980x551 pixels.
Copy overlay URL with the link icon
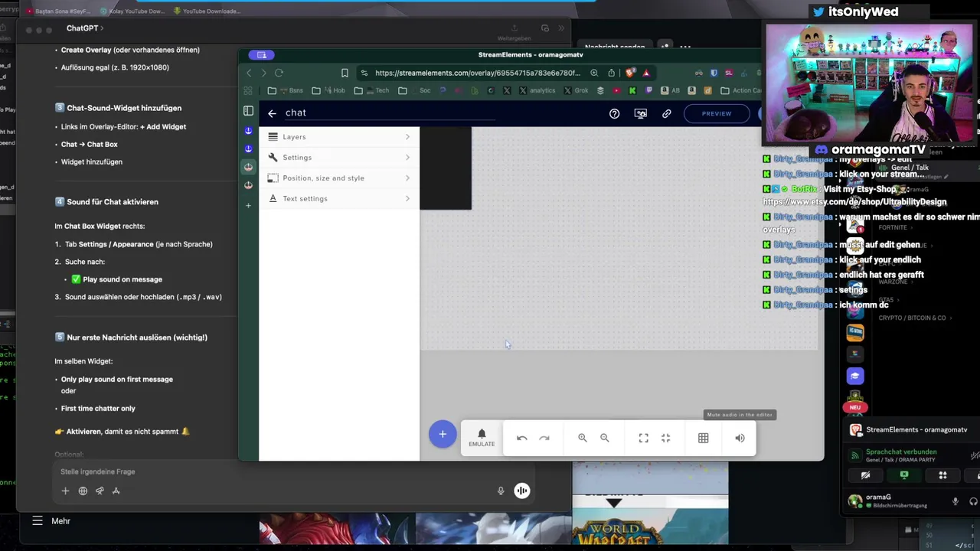pyautogui.click(x=667, y=113)
